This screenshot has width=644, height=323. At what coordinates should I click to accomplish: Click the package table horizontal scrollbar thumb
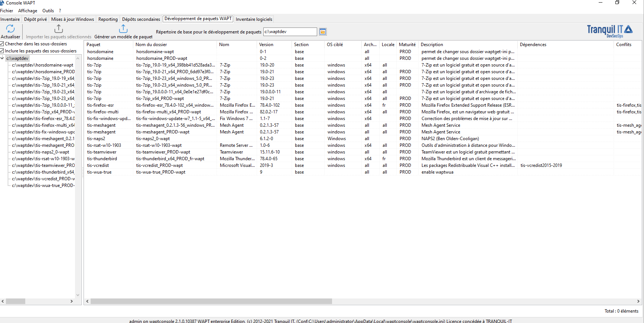211,301
